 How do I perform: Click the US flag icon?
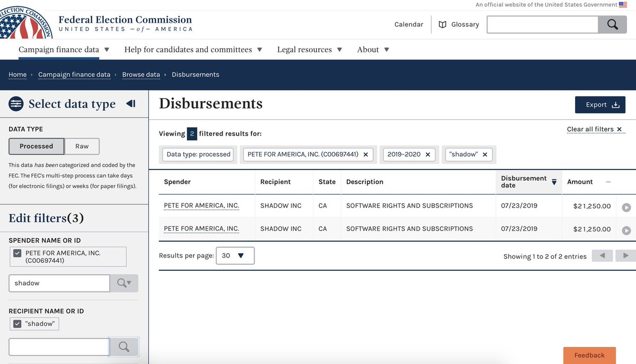click(x=623, y=4)
